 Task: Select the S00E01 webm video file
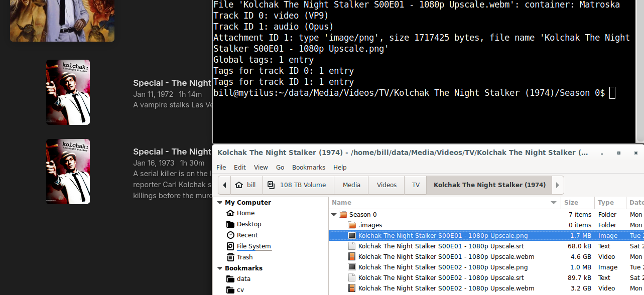click(446, 257)
